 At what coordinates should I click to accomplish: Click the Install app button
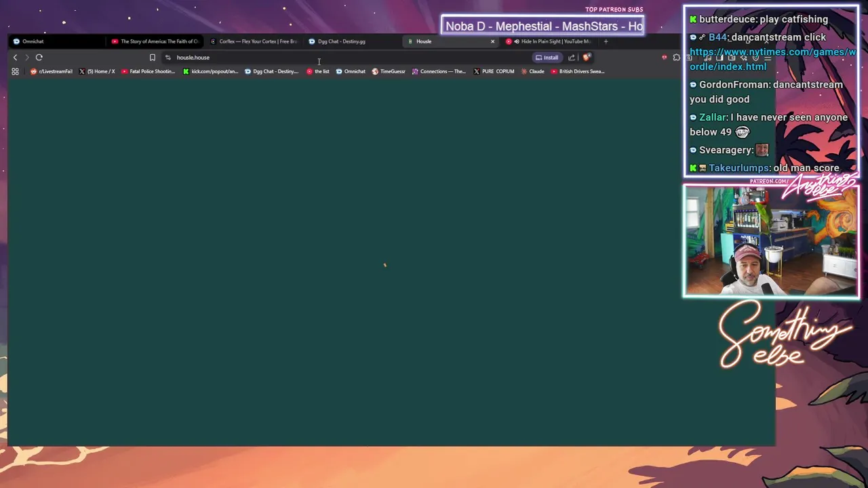[x=547, y=58]
